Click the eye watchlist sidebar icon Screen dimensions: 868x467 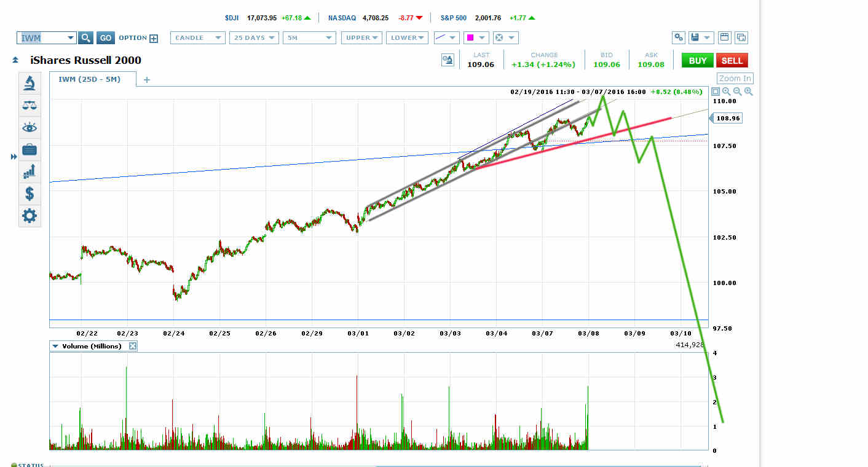click(x=30, y=127)
